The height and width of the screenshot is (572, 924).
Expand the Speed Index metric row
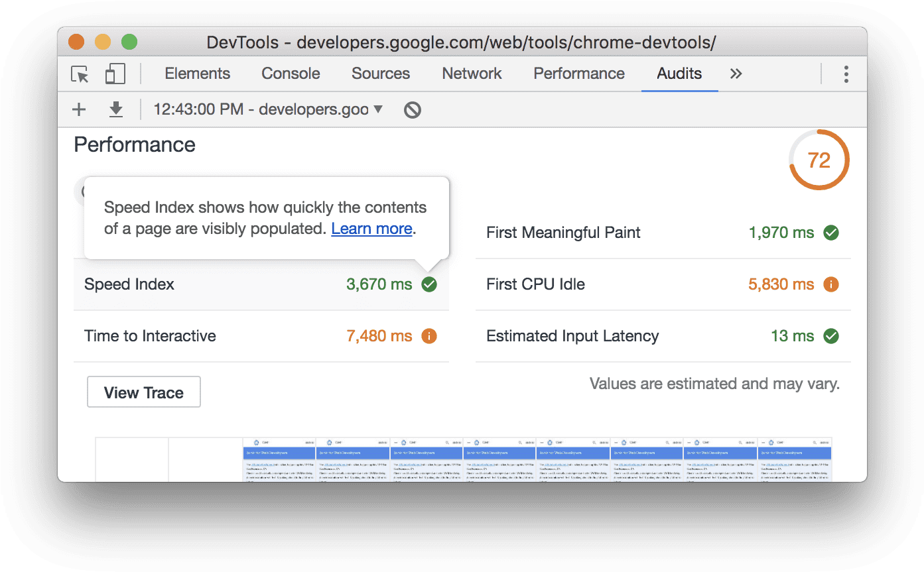coord(261,284)
